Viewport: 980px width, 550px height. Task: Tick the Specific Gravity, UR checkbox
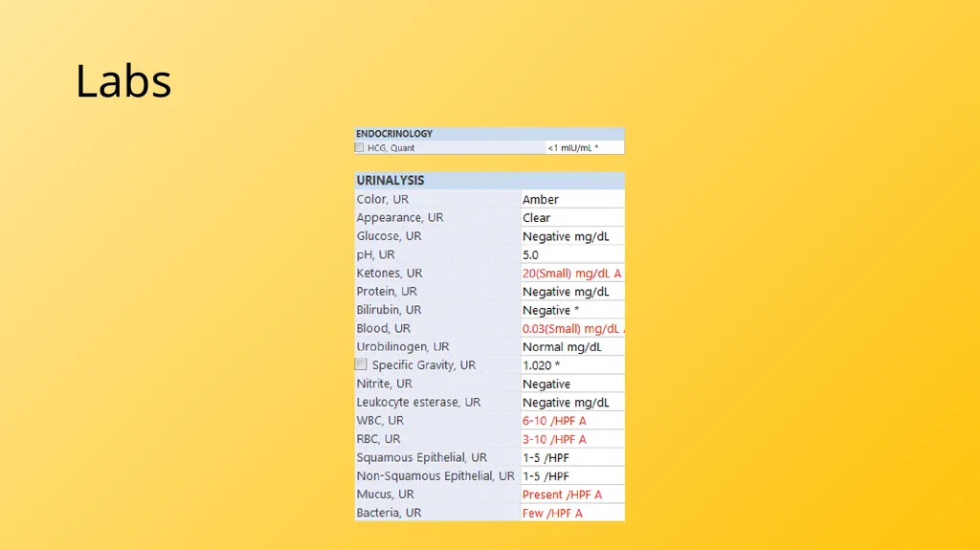[361, 364]
